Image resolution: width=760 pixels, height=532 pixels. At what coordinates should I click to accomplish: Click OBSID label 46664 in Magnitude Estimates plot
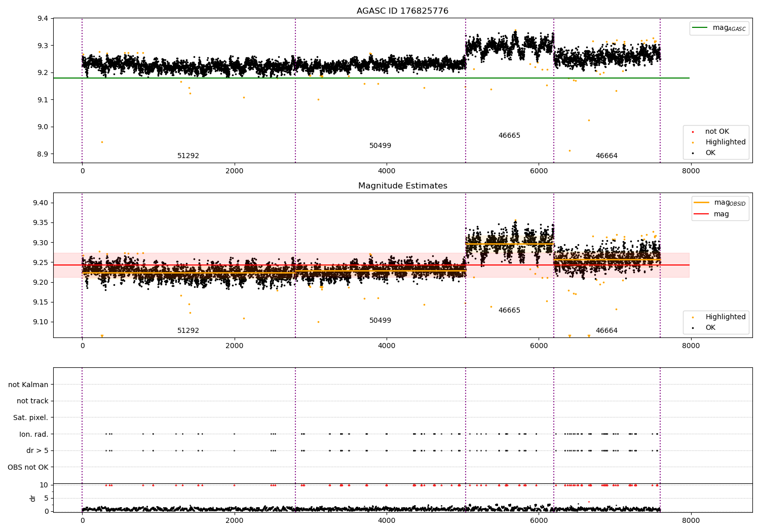[x=606, y=331]
